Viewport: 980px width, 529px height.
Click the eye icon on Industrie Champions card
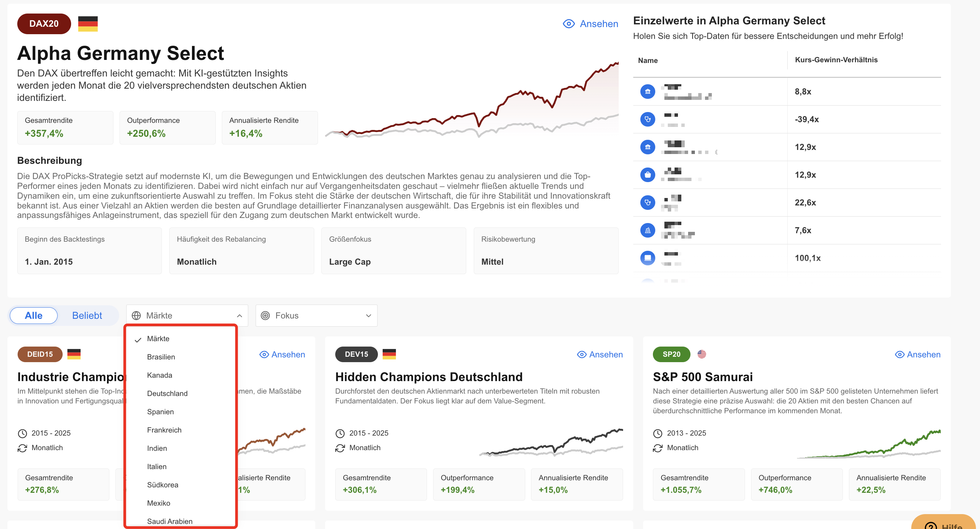tap(264, 355)
